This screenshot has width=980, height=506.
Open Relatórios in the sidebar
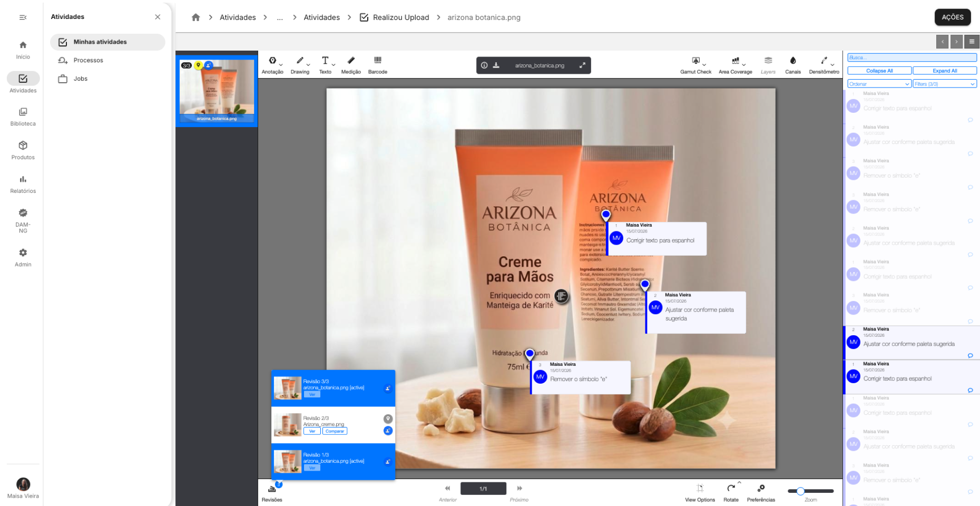pos(23,184)
